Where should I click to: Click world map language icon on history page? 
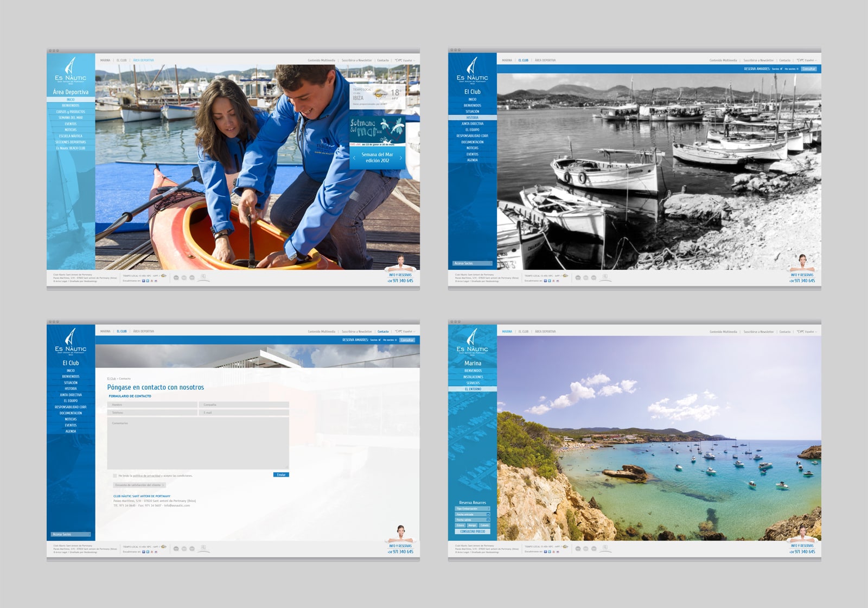tap(800, 60)
